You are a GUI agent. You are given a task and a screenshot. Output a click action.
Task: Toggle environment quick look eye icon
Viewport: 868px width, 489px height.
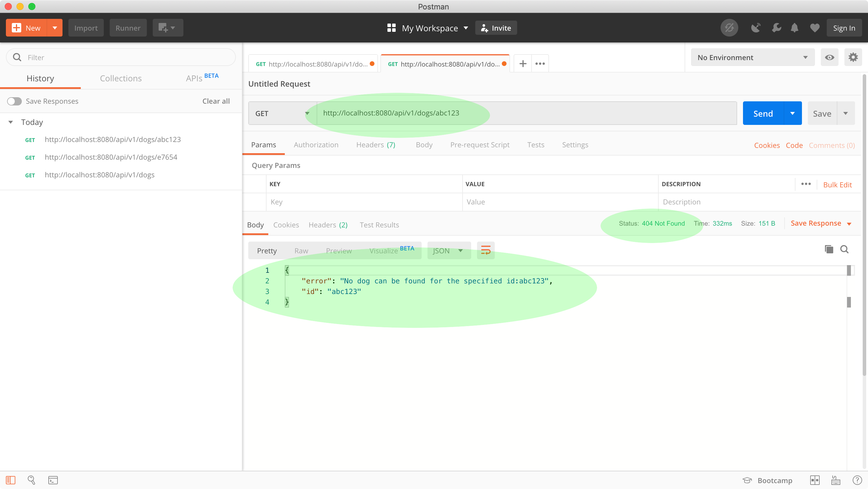830,57
